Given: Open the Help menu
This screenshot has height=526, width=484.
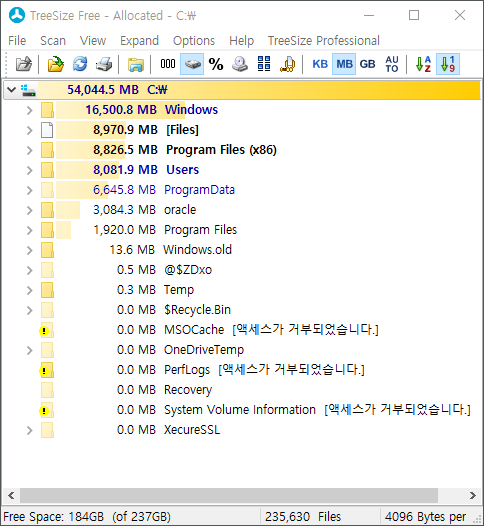Looking at the screenshot, I should [x=241, y=41].
